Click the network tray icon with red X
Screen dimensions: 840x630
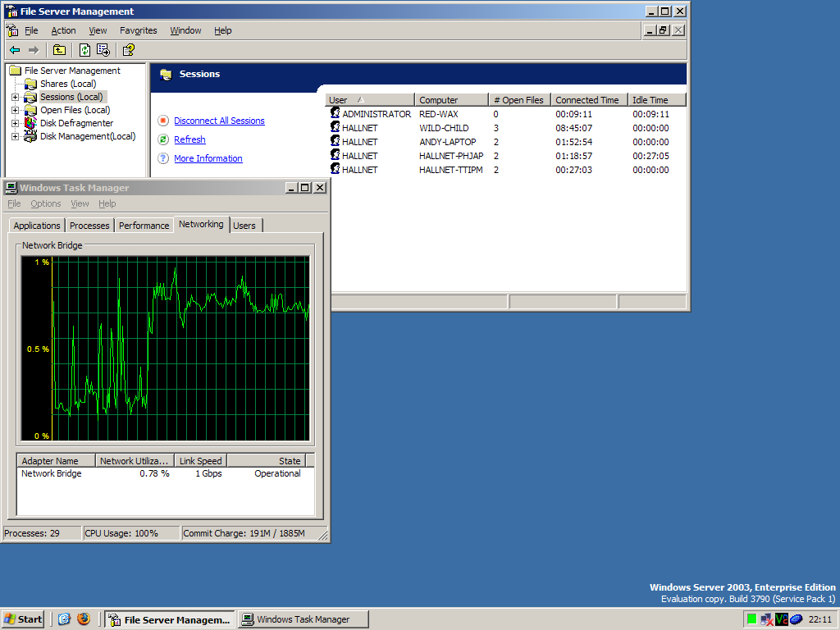[767, 619]
